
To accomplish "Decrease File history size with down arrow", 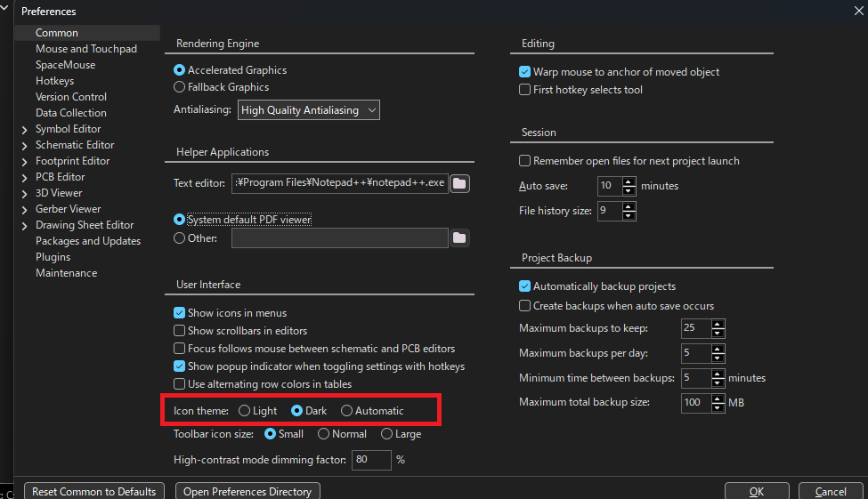I will pyautogui.click(x=629, y=215).
